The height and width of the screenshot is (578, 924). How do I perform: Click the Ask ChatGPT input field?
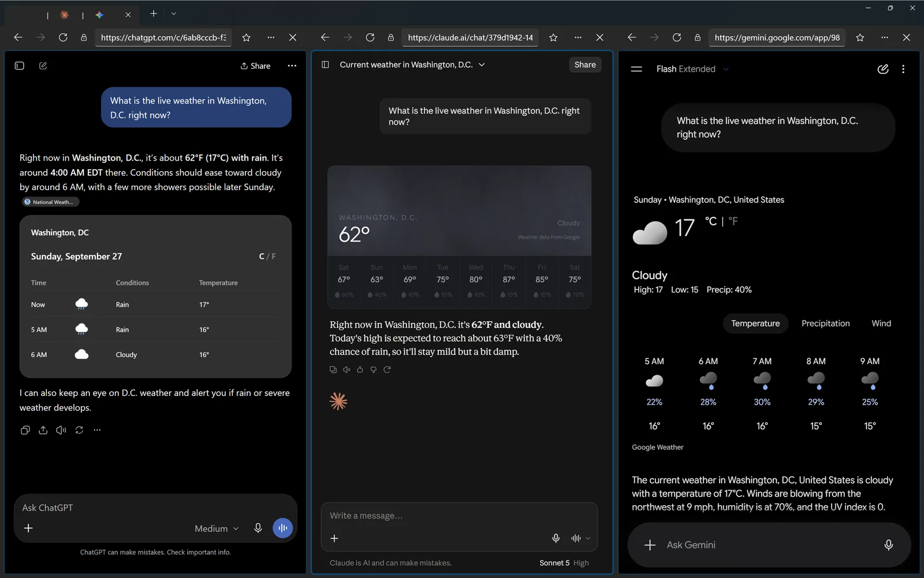pyautogui.click(x=156, y=507)
